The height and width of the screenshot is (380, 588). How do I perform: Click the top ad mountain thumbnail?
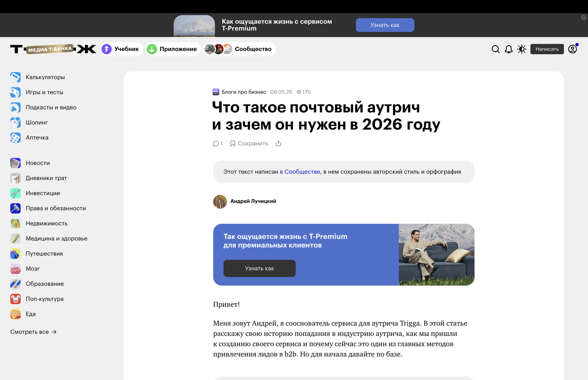pyautogui.click(x=194, y=26)
